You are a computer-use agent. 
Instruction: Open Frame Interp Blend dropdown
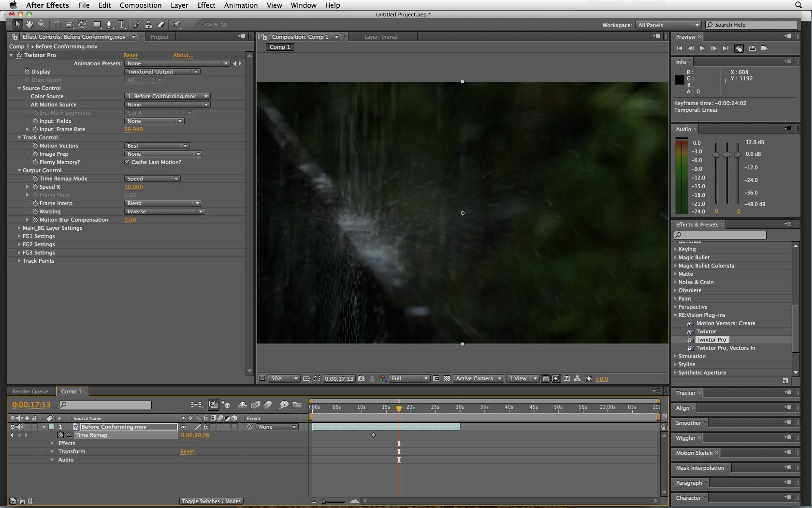coord(163,203)
